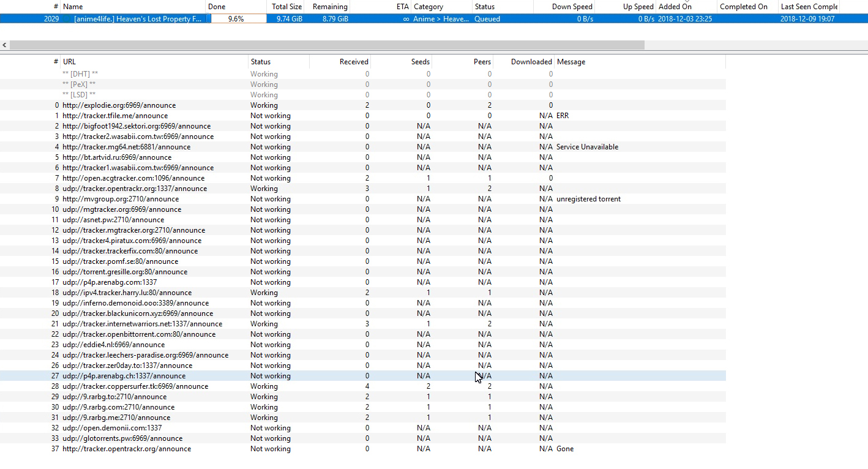Select the ** [PeX] ** tracker row
Screen dimensions: 868x469
point(363,84)
